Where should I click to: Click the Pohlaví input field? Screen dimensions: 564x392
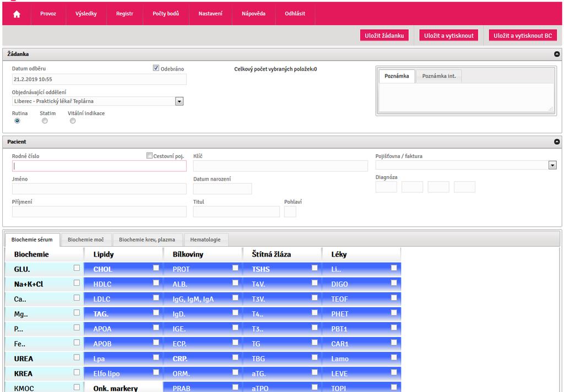[290, 211]
